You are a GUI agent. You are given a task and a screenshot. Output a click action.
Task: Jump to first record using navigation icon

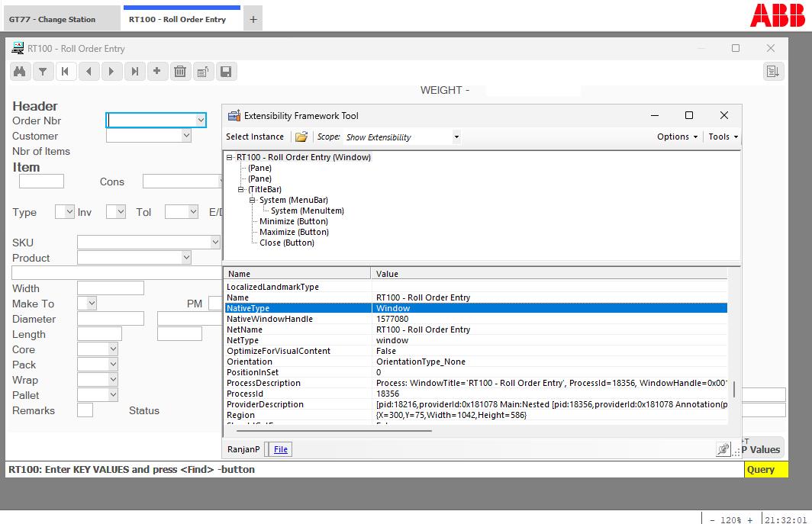click(x=66, y=71)
